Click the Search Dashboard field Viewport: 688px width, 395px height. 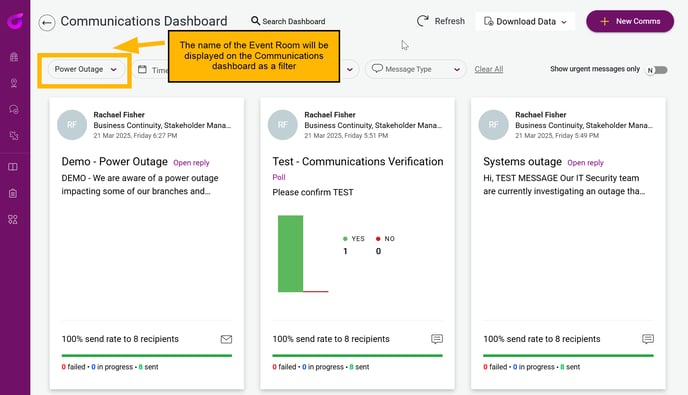[x=288, y=21]
